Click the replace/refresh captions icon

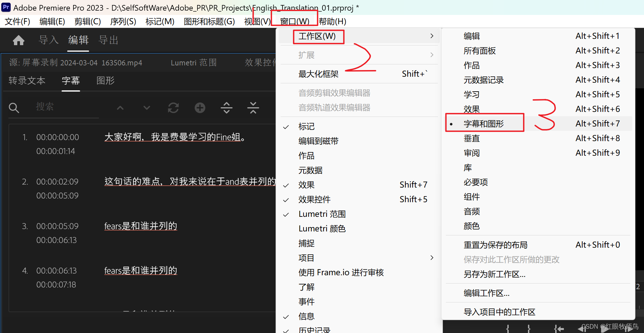(173, 108)
